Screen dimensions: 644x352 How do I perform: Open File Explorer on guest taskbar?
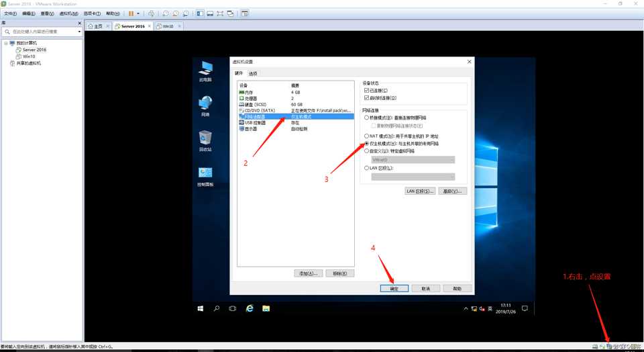click(266, 308)
